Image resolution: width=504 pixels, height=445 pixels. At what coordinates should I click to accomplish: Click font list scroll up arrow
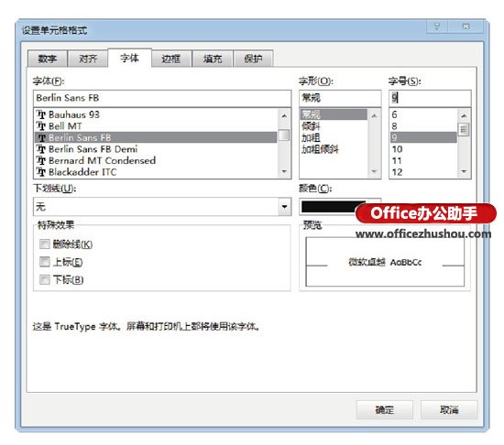tap(284, 115)
